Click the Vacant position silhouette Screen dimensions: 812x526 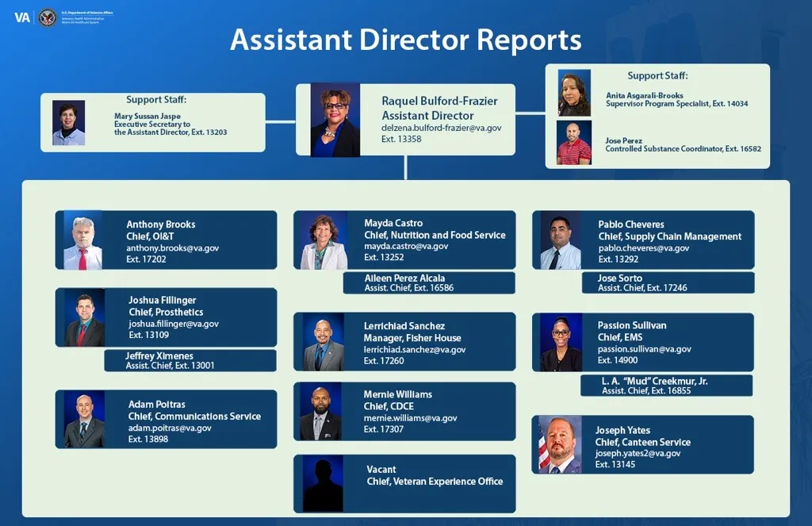point(324,483)
